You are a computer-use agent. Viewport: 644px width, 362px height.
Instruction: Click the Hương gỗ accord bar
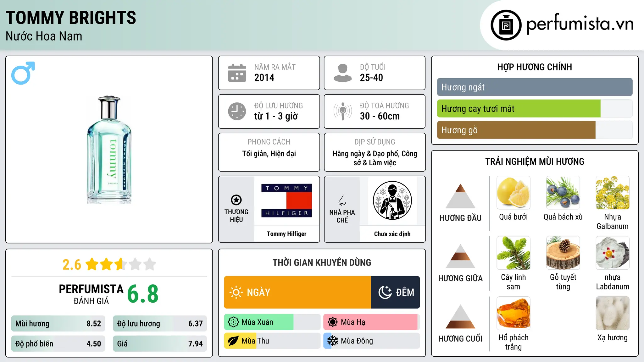(535, 130)
